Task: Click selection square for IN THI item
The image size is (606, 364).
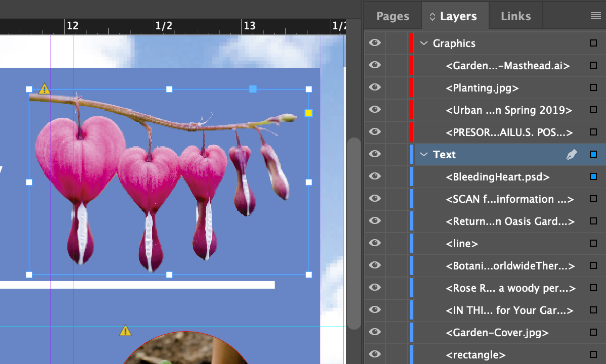Action: tap(593, 310)
